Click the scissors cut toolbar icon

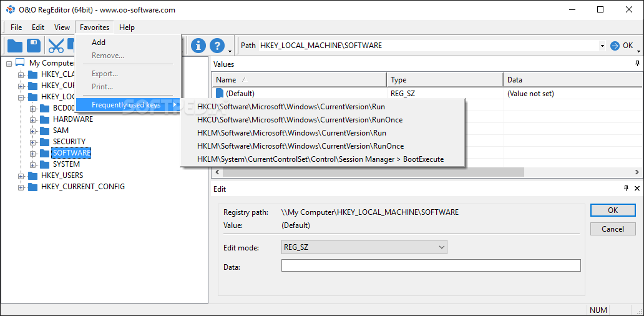(x=56, y=46)
